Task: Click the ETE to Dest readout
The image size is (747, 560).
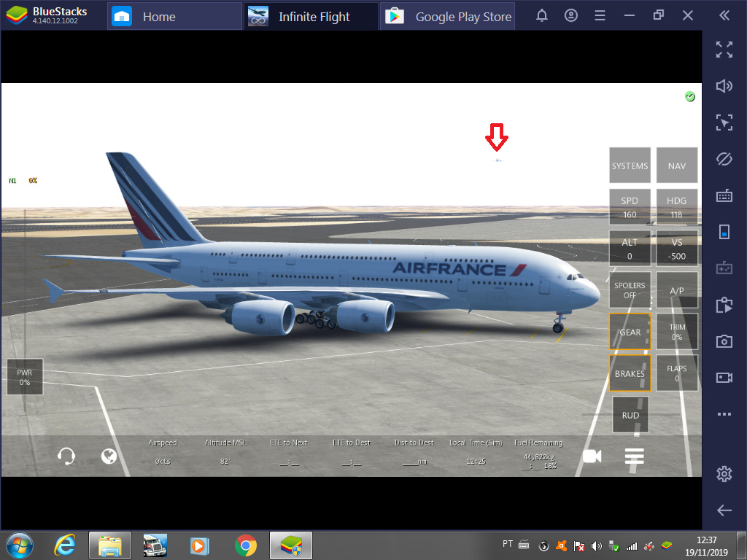Action: (x=351, y=452)
